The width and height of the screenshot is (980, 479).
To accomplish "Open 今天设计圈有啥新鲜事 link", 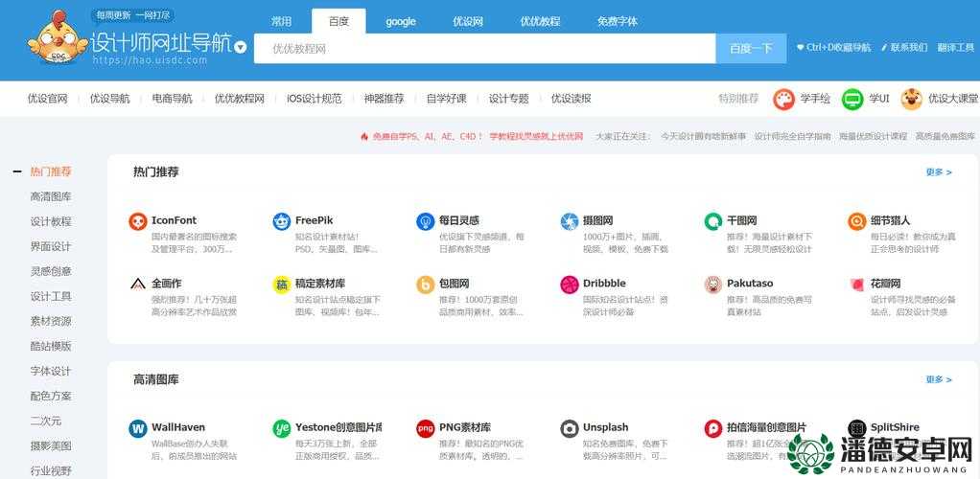I will coord(703,136).
